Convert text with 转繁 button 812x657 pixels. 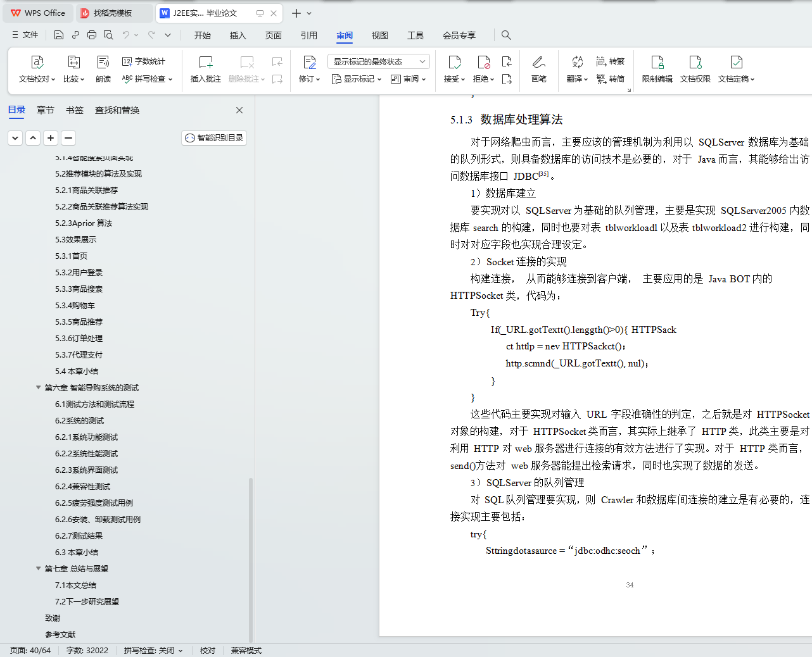click(611, 61)
